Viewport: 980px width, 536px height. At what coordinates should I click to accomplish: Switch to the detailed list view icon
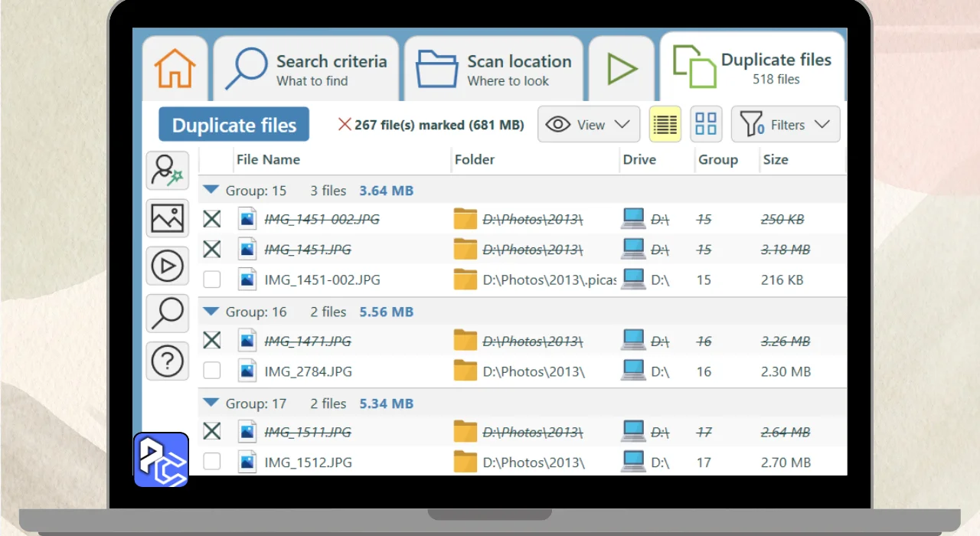click(665, 124)
